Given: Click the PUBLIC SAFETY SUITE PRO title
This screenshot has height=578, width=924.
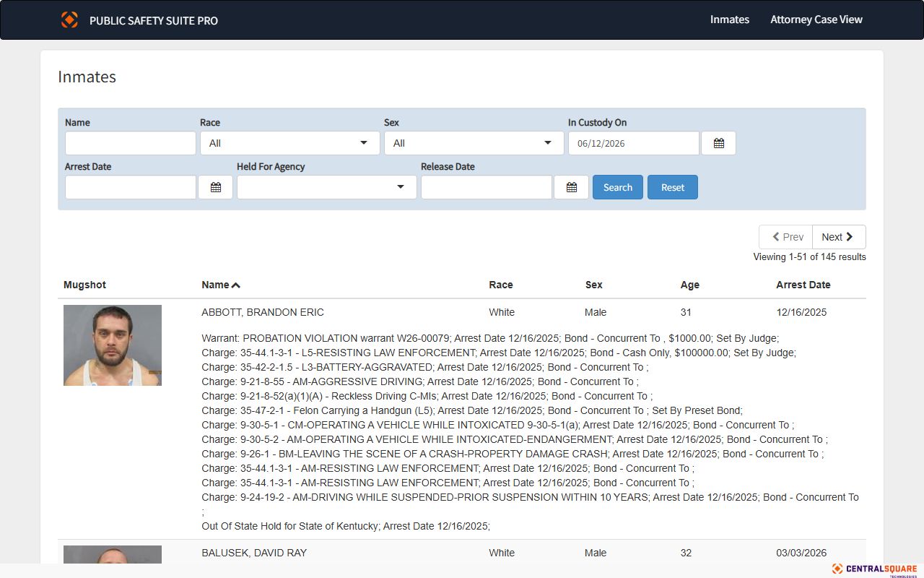Looking at the screenshot, I should pyautogui.click(x=154, y=20).
